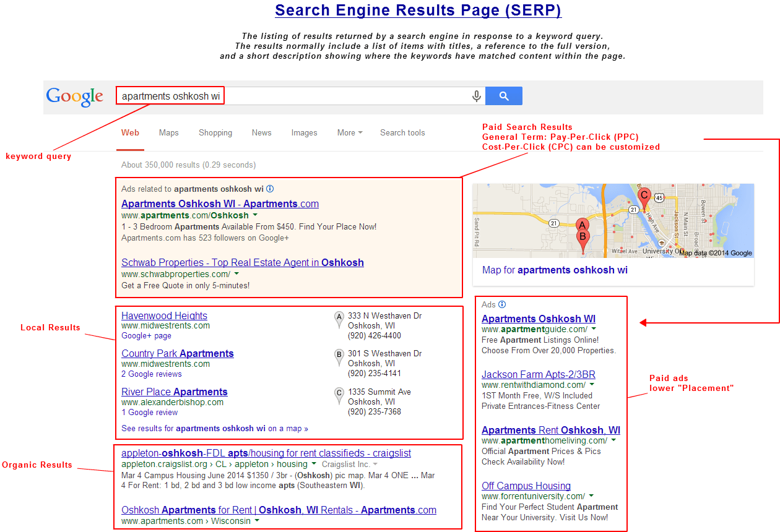Open Apartments Rent Oshkosh, WI ad
Viewport: 780px width, 532px height.
pyautogui.click(x=551, y=430)
